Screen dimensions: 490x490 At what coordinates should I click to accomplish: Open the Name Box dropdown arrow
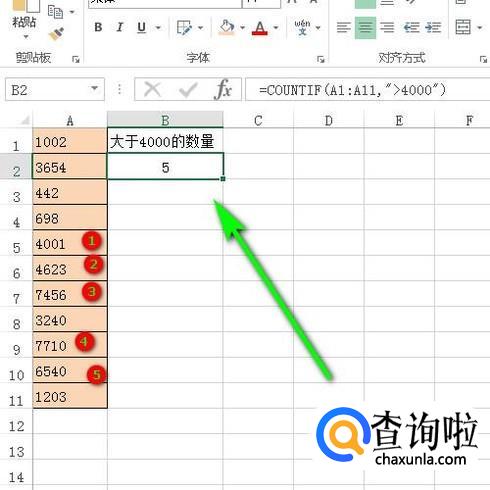point(95,89)
